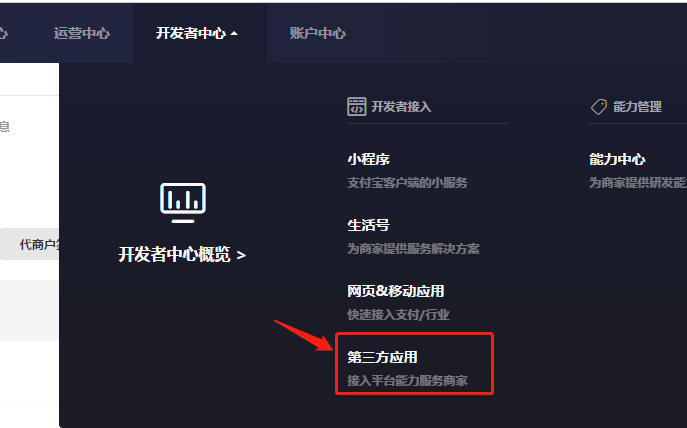Click 为商家提供服务解决方案 description text
The width and height of the screenshot is (687, 428).
pyautogui.click(x=413, y=249)
